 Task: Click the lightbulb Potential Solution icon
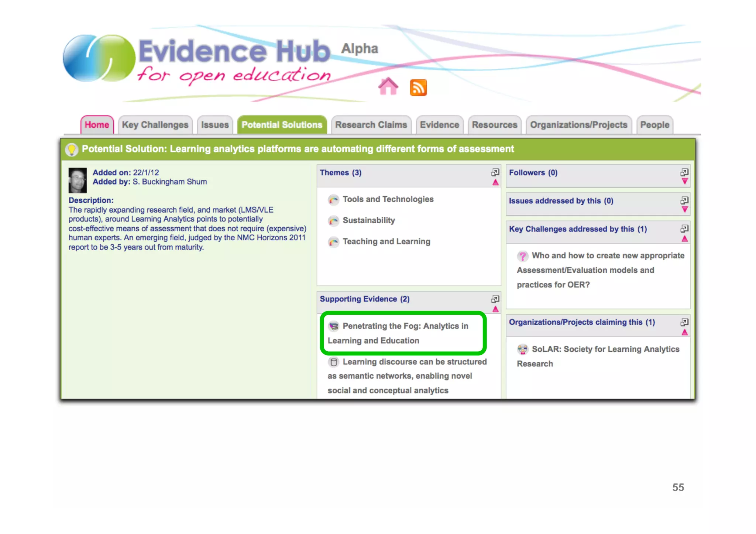tap(72, 149)
